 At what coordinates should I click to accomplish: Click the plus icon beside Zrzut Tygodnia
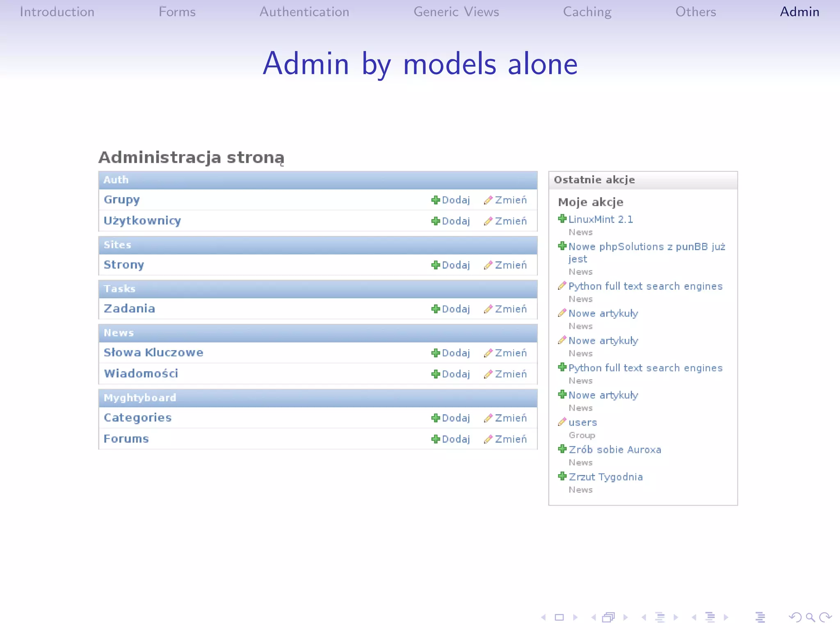562,476
